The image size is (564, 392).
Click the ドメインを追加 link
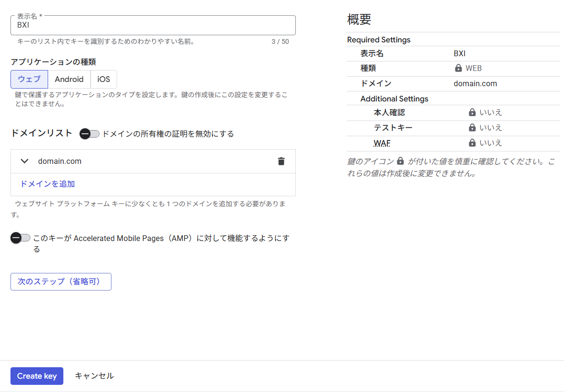(x=48, y=184)
